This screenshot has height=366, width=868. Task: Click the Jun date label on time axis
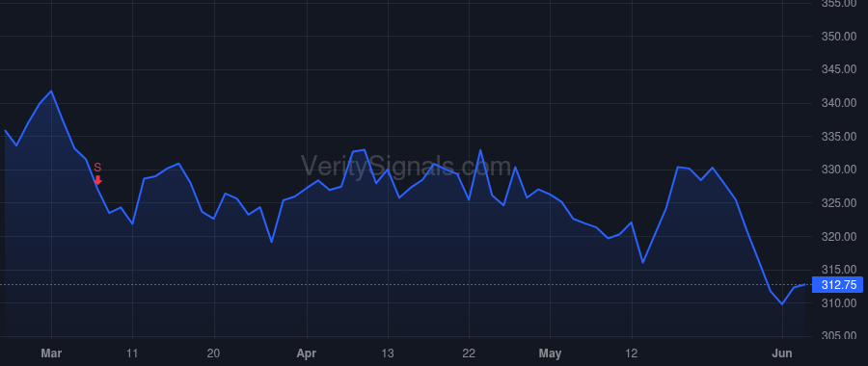pos(782,353)
